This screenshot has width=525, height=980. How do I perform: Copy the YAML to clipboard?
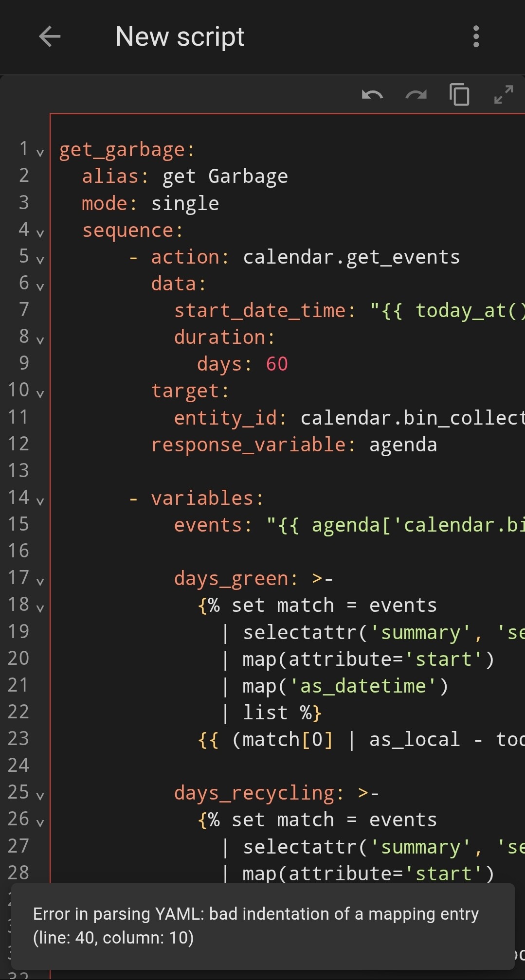point(459,94)
